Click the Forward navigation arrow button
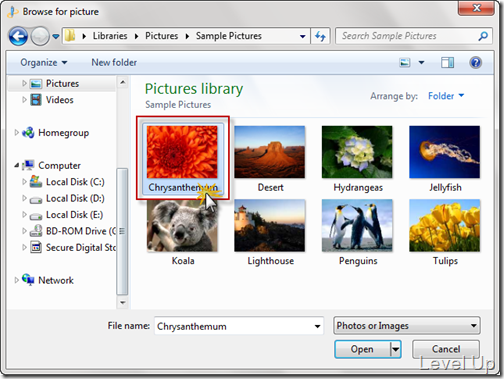The width and height of the screenshot is (504, 379). click(x=40, y=36)
